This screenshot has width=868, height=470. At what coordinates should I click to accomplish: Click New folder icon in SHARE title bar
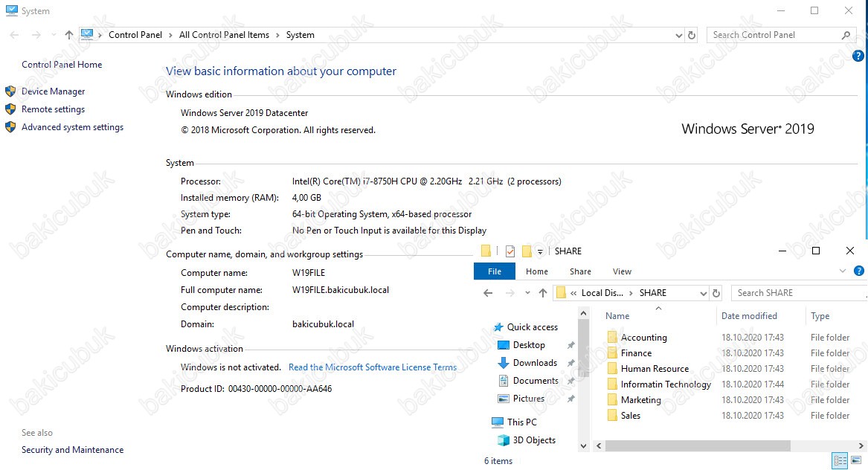[x=527, y=251]
